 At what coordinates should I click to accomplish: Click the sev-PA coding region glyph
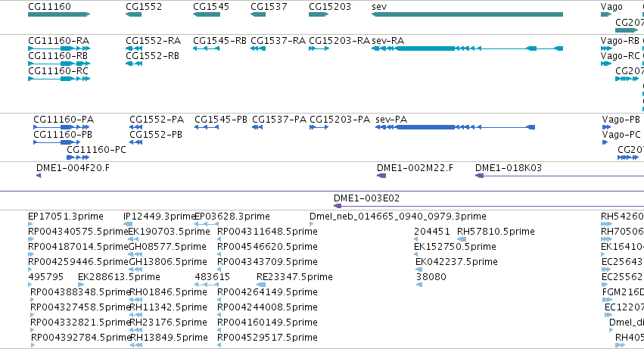455,127
